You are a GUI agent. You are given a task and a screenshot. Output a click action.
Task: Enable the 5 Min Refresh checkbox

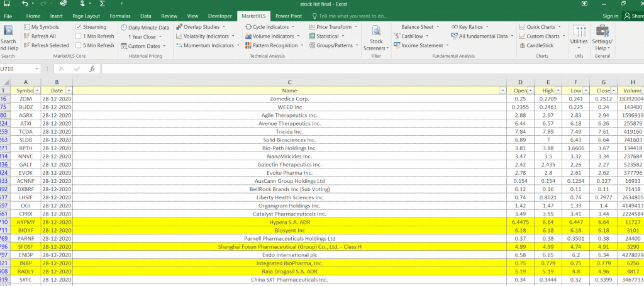79,45
